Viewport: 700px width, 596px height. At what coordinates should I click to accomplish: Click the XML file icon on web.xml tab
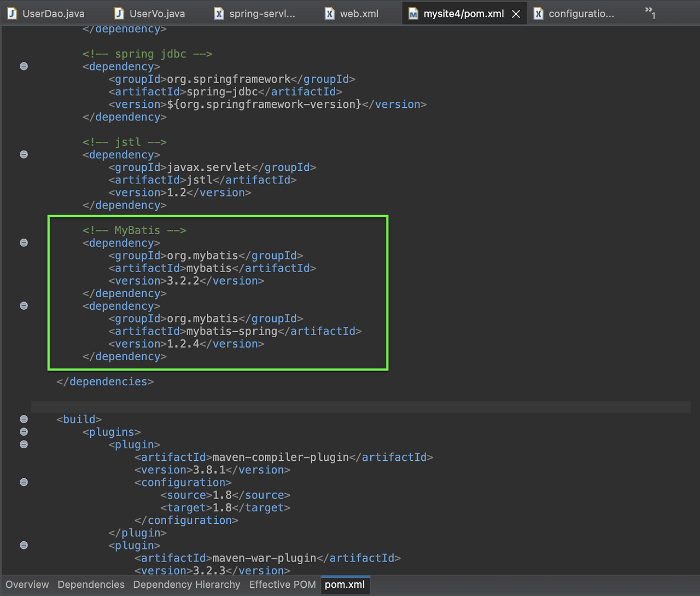coord(330,13)
